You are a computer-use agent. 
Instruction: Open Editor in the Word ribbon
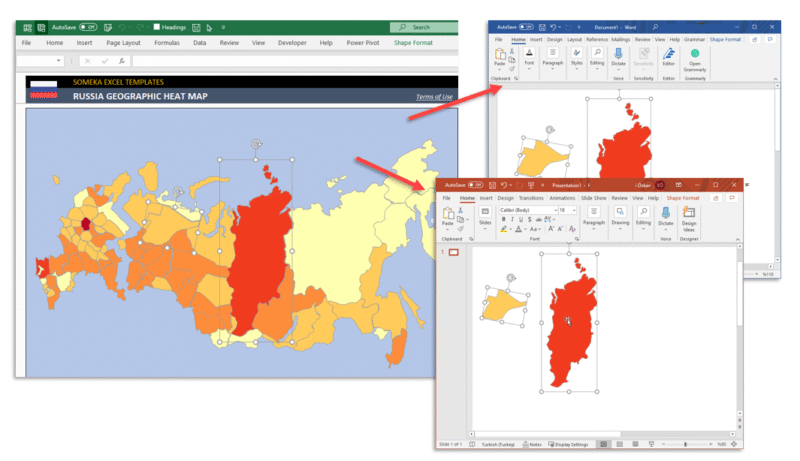(668, 57)
